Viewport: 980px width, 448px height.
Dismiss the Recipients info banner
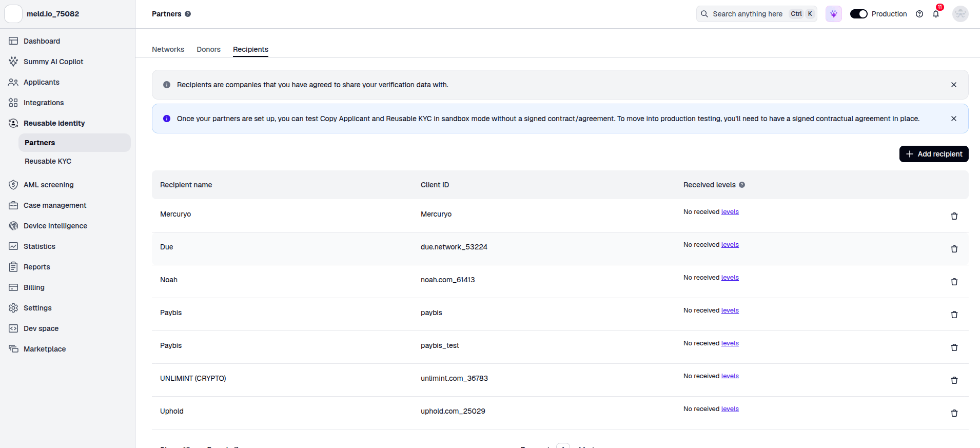[953, 85]
